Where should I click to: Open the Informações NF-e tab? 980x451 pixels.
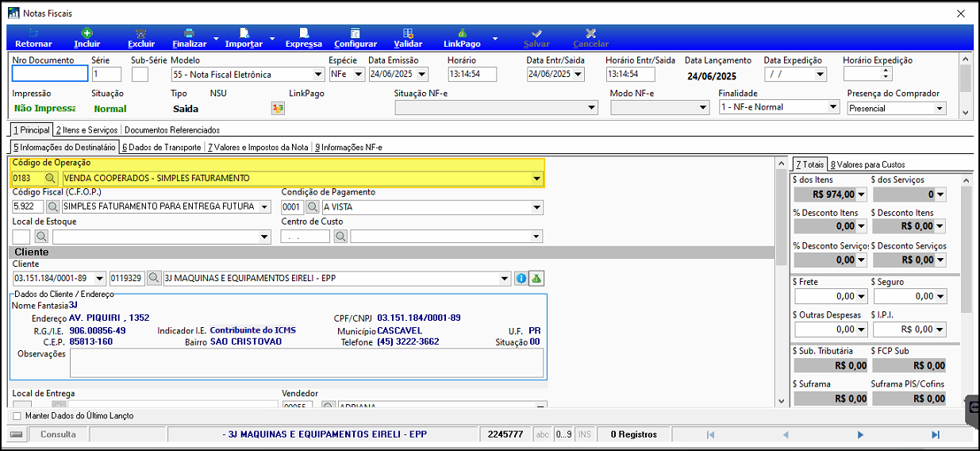[x=348, y=147]
